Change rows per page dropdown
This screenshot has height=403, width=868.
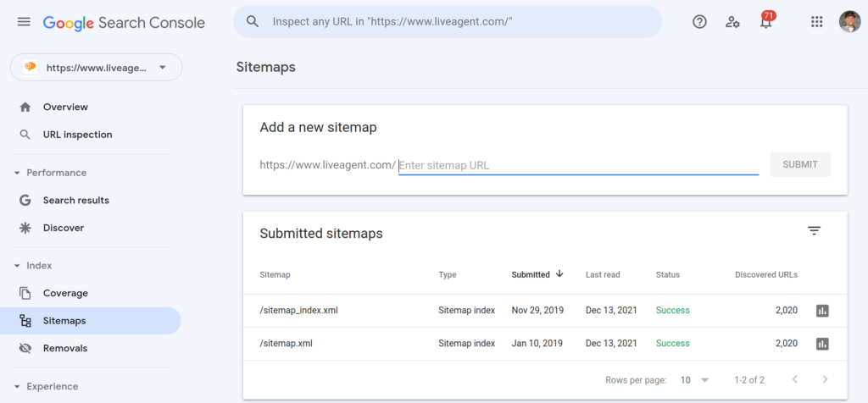tap(694, 380)
